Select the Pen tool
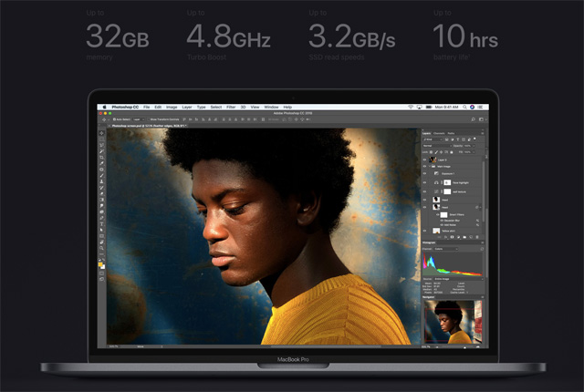This screenshot has width=584, height=392. (x=101, y=218)
